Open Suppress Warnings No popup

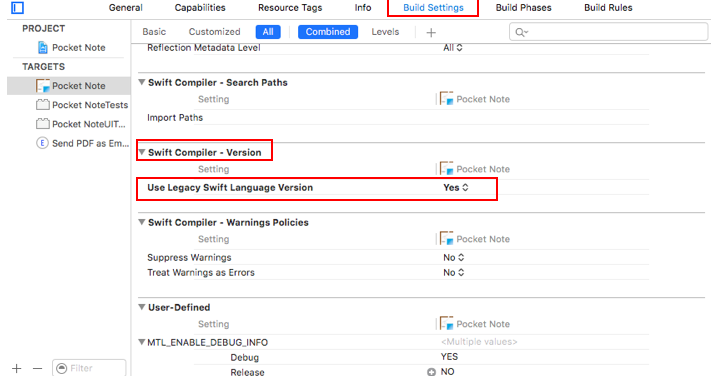[453, 257]
